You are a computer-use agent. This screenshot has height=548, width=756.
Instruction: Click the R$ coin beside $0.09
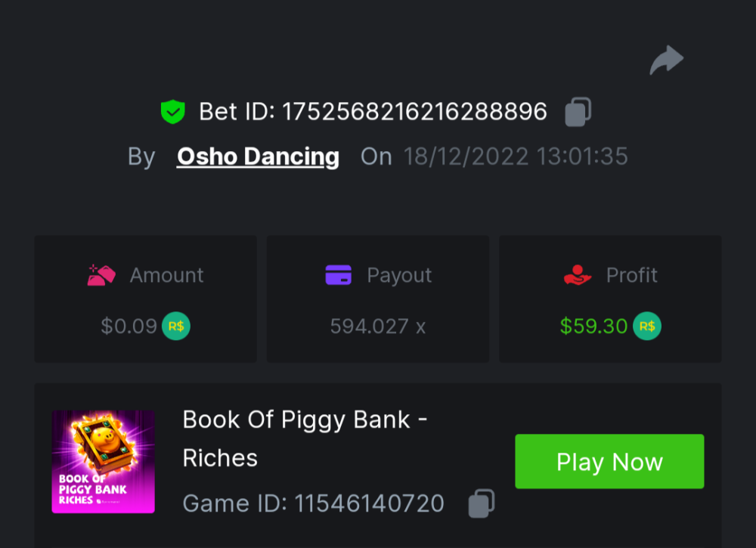(x=176, y=327)
